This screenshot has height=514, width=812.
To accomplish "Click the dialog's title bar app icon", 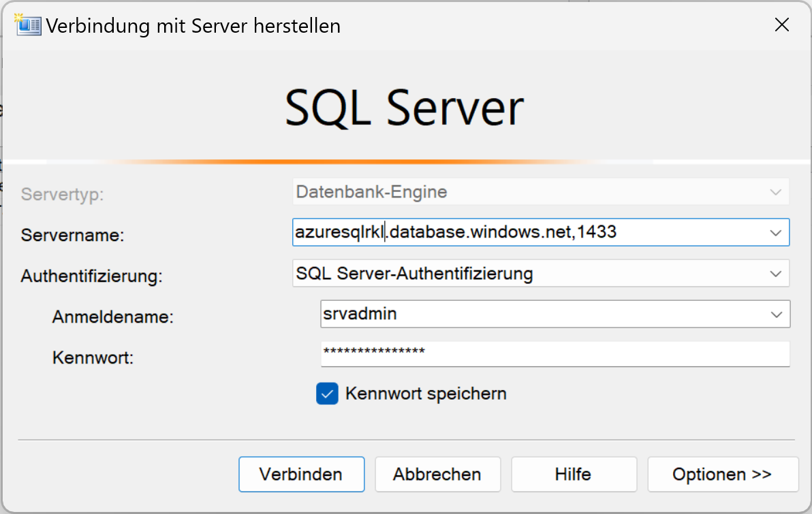I will click(28, 25).
